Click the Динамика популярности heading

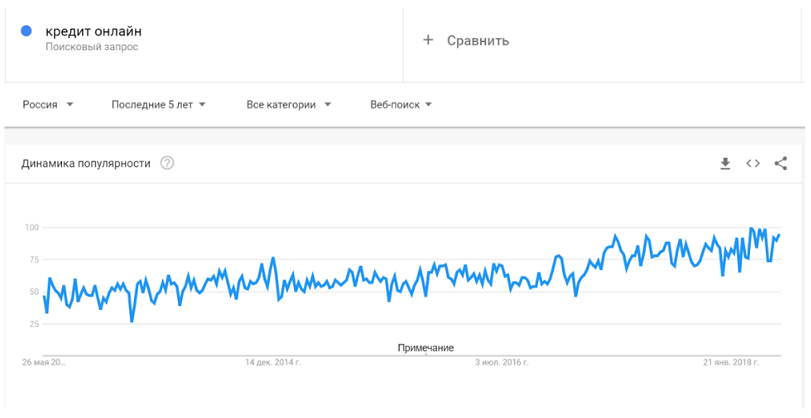pos(86,163)
